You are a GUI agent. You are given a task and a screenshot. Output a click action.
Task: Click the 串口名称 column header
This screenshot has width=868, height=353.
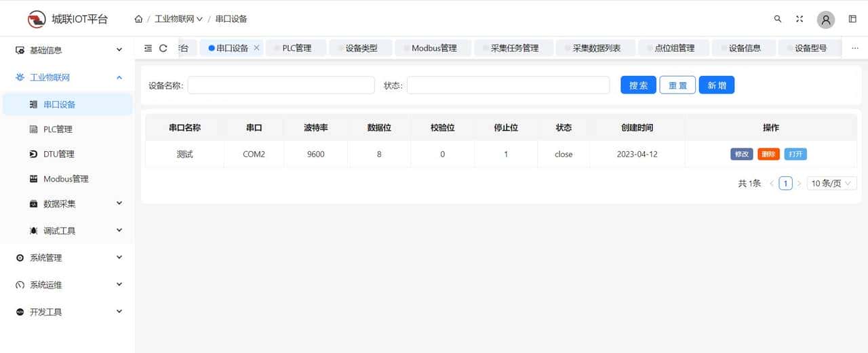(184, 127)
